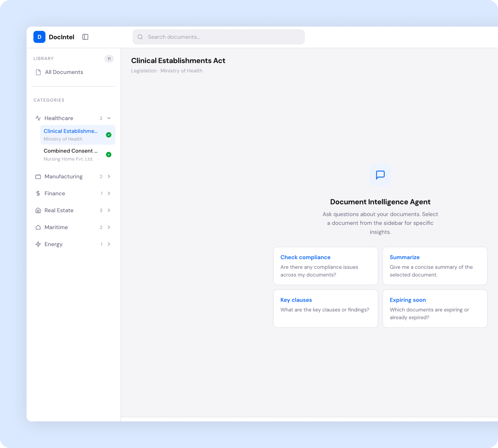Select the Energy lightning bolt icon
This screenshot has height=448, width=498.
(38, 244)
